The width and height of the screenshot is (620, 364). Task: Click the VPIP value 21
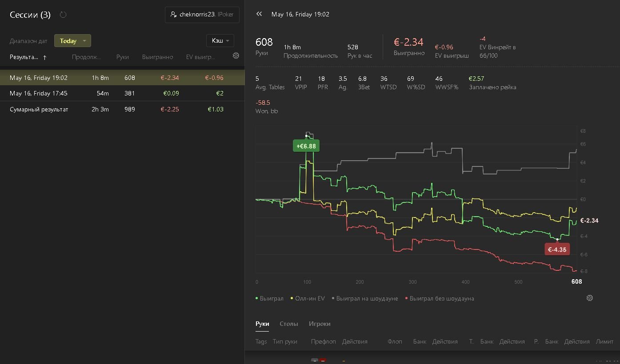(x=298, y=79)
